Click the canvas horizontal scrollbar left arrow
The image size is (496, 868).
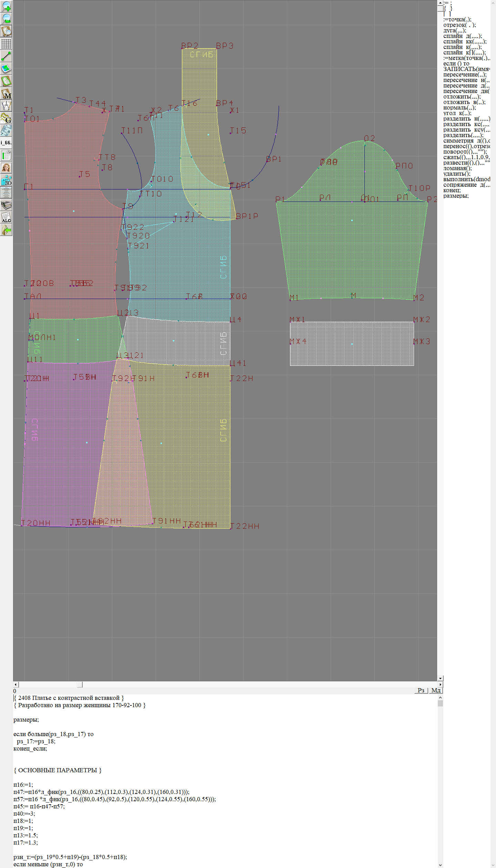(x=15, y=684)
